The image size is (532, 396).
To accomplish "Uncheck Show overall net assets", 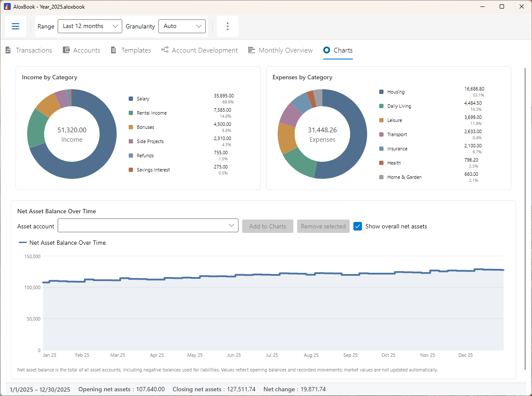I will click(x=358, y=226).
